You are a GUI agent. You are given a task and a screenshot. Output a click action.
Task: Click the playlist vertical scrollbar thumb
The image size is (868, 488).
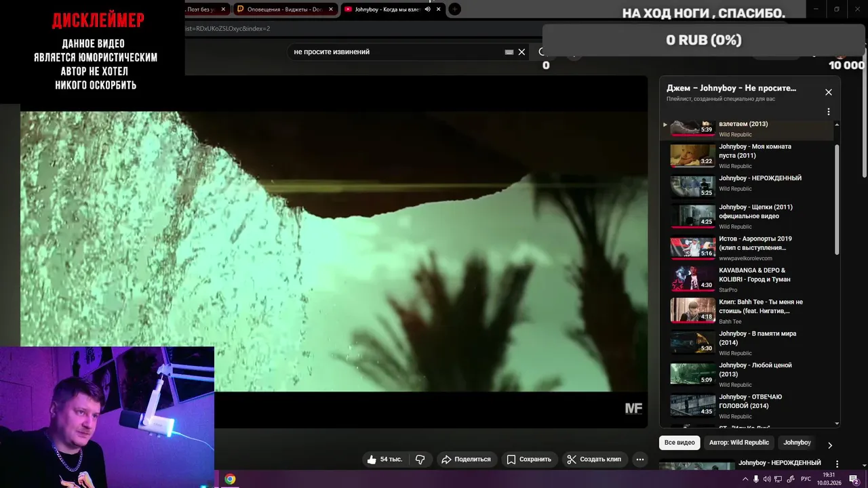pyautogui.click(x=837, y=199)
